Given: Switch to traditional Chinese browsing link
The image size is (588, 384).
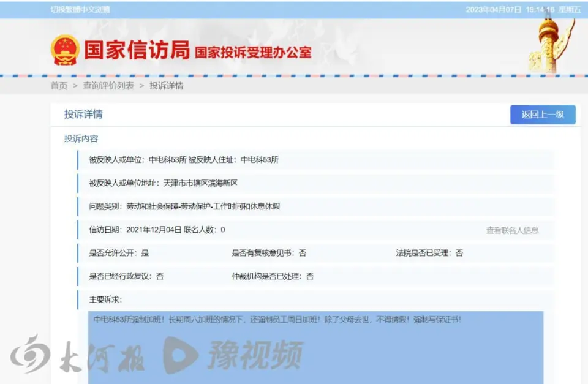Looking at the screenshot, I should [80, 10].
